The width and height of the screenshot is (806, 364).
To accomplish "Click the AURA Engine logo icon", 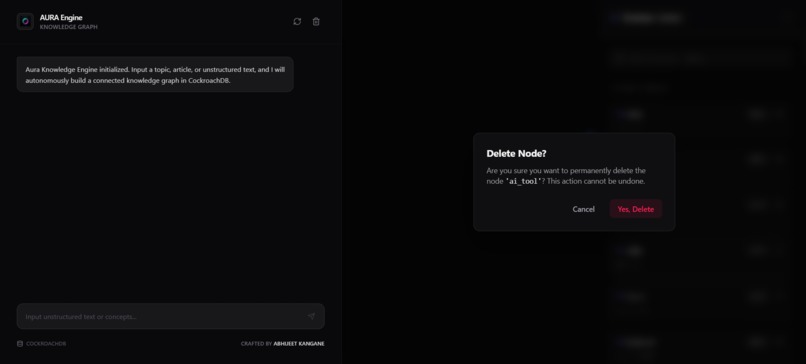I will pyautogui.click(x=25, y=22).
